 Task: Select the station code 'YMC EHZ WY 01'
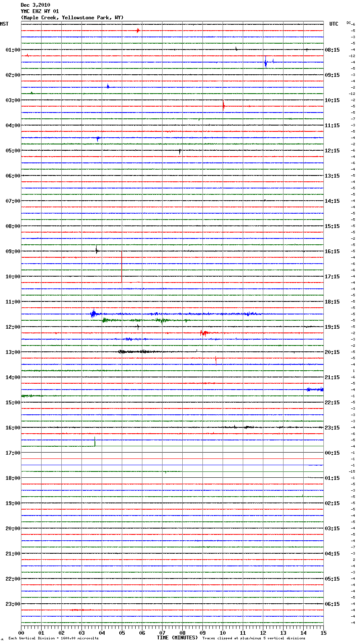tap(40, 11)
